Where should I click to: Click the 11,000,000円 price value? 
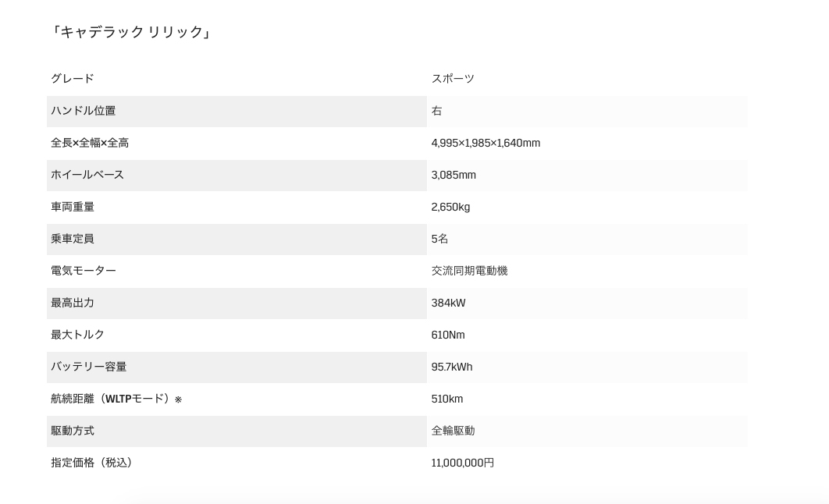pyautogui.click(x=463, y=463)
